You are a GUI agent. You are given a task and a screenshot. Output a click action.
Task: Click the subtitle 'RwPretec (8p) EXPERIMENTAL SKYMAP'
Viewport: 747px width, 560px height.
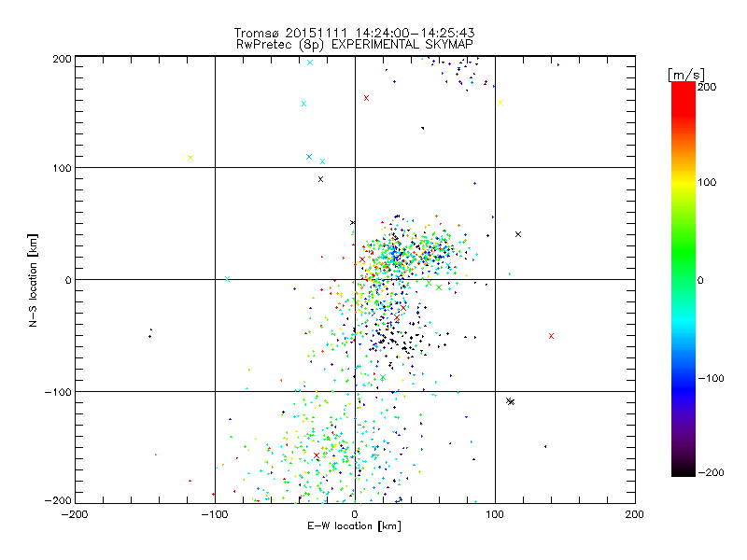(x=355, y=45)
